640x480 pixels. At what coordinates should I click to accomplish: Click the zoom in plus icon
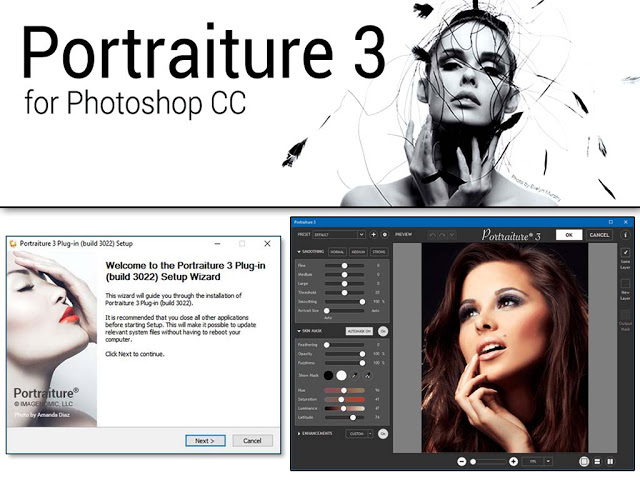(513, 462)
